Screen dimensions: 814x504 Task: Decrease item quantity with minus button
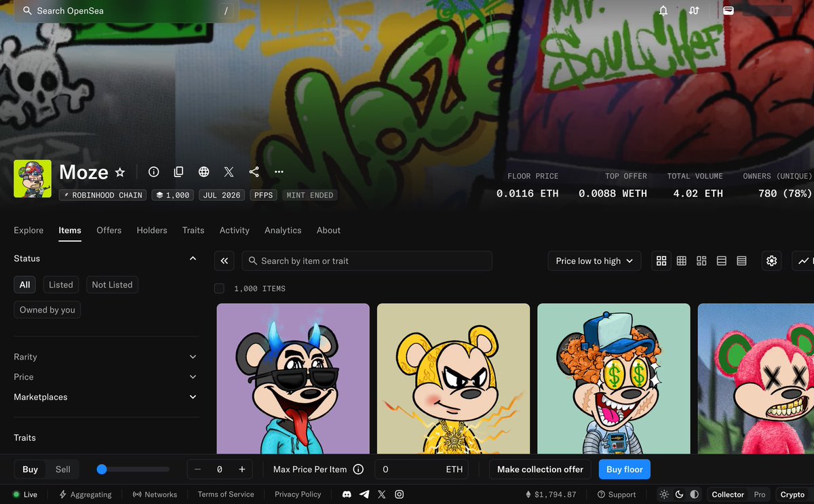pyautogui.click(x=197, y=469)
